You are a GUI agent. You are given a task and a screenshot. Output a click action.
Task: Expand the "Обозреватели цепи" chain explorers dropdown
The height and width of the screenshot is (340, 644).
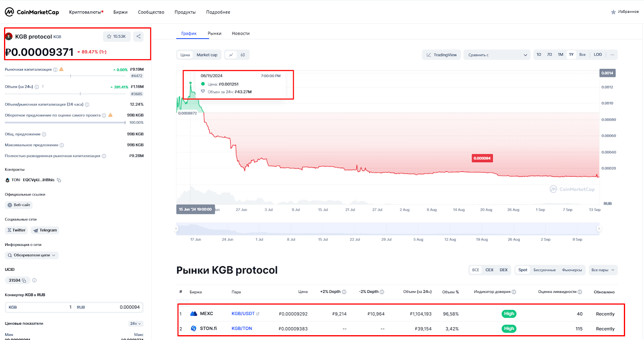32,255
